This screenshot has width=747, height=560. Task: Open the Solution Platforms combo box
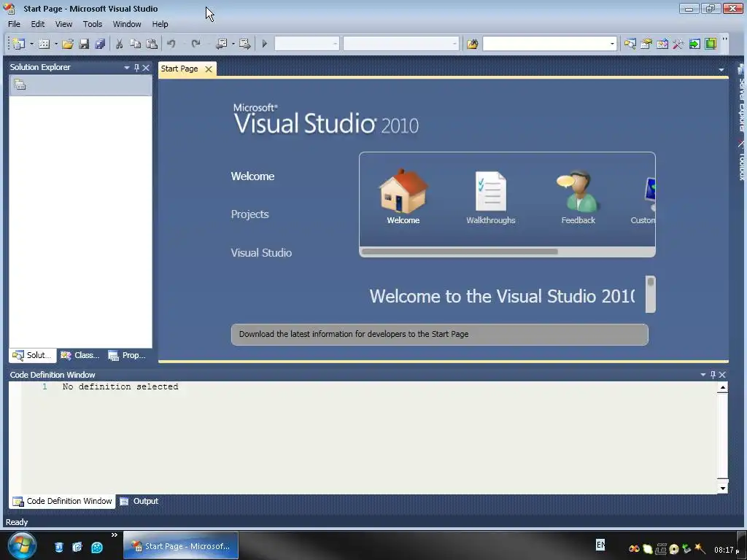[x=401, y=44]
